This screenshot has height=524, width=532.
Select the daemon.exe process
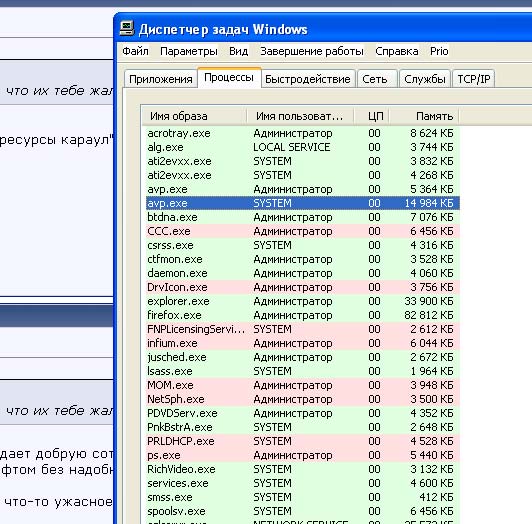[x=303, y=273]
